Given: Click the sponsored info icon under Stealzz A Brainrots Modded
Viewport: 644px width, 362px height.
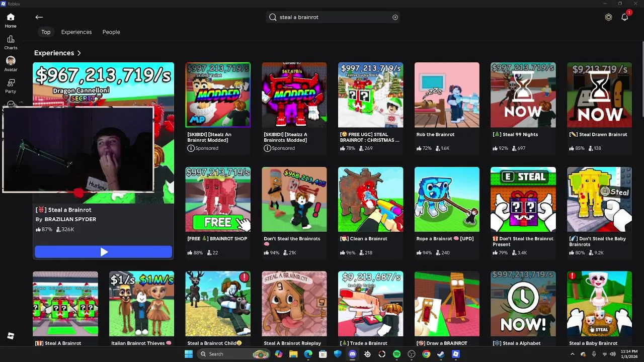Looking at the screenshot, I should 267,148.
